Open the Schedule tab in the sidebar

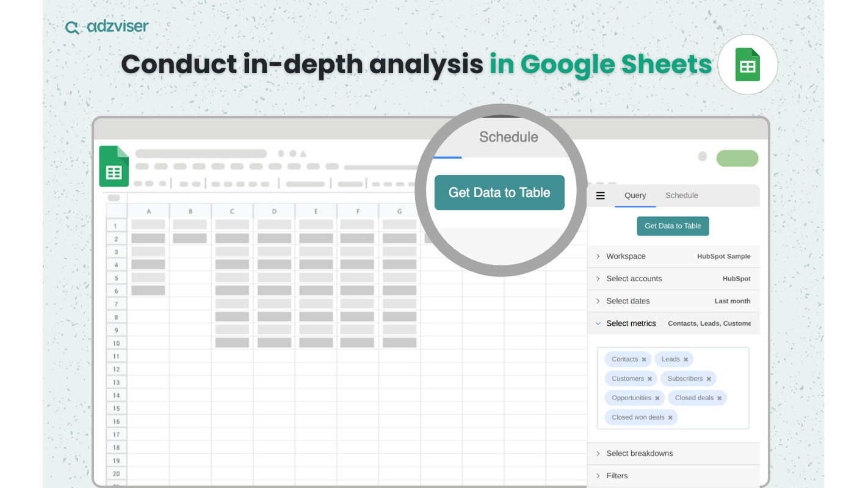click(681, 196)
